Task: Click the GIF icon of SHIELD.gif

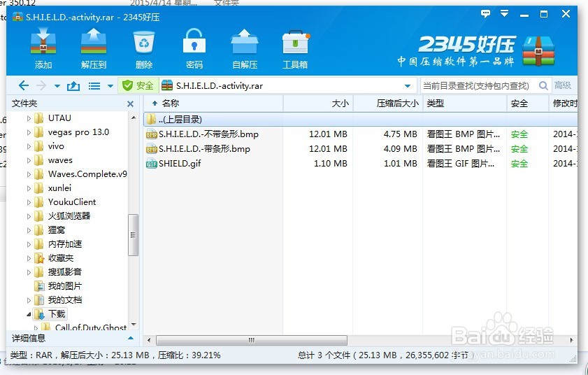Action: tap(152, 164)
